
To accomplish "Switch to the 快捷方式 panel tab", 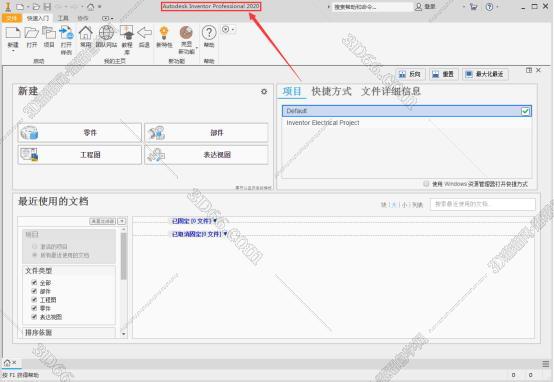I will click(331, 92).
